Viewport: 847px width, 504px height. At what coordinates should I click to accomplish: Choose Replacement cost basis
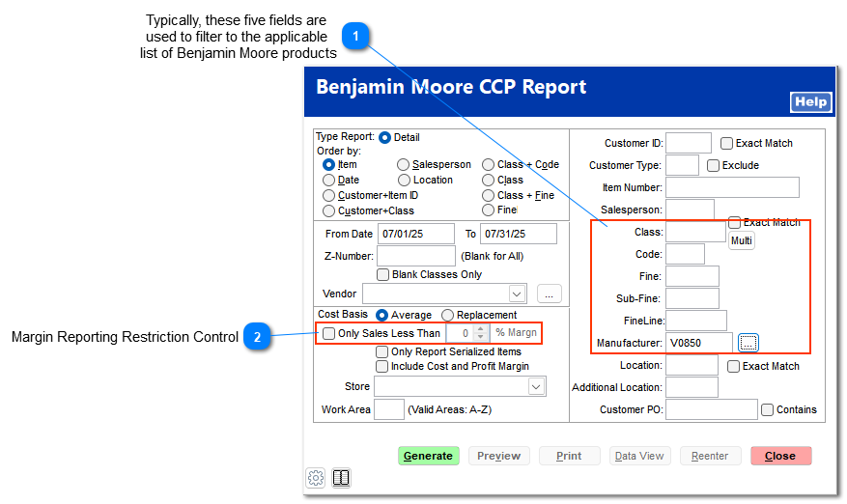tap(447, 315)
